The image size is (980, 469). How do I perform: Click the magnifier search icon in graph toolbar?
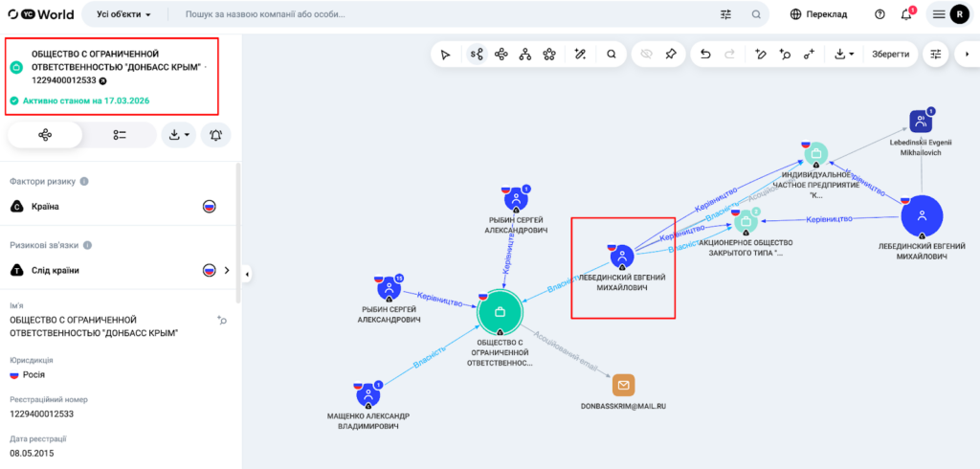[x=612, y=55]
